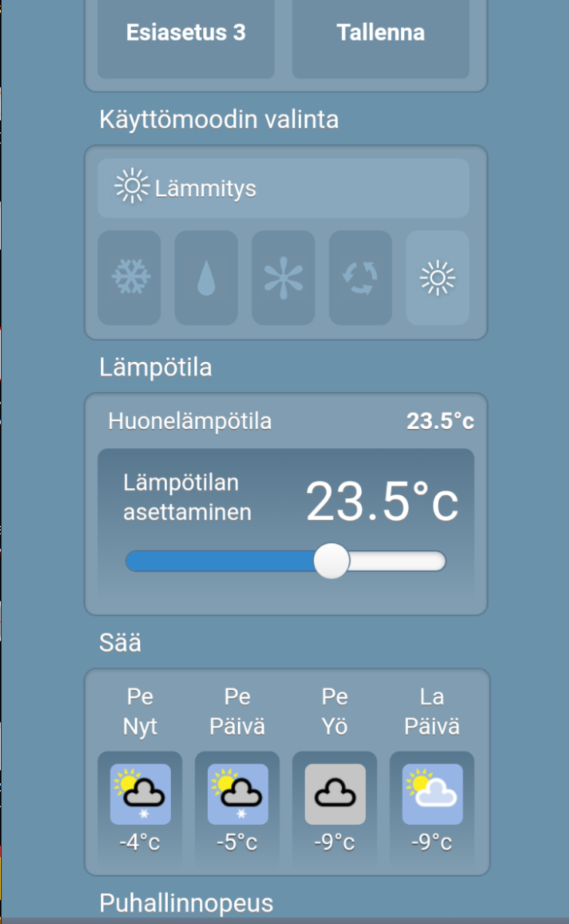Open the Pe Päivä weather forecast icon
Screen dimensions: 569x924
click(x=237, y=794)
